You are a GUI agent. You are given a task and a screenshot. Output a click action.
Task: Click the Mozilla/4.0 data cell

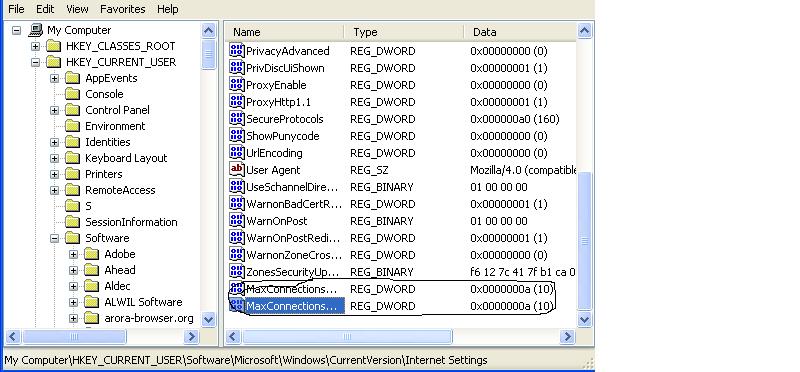pyautogui.click(x=523, y=169)
